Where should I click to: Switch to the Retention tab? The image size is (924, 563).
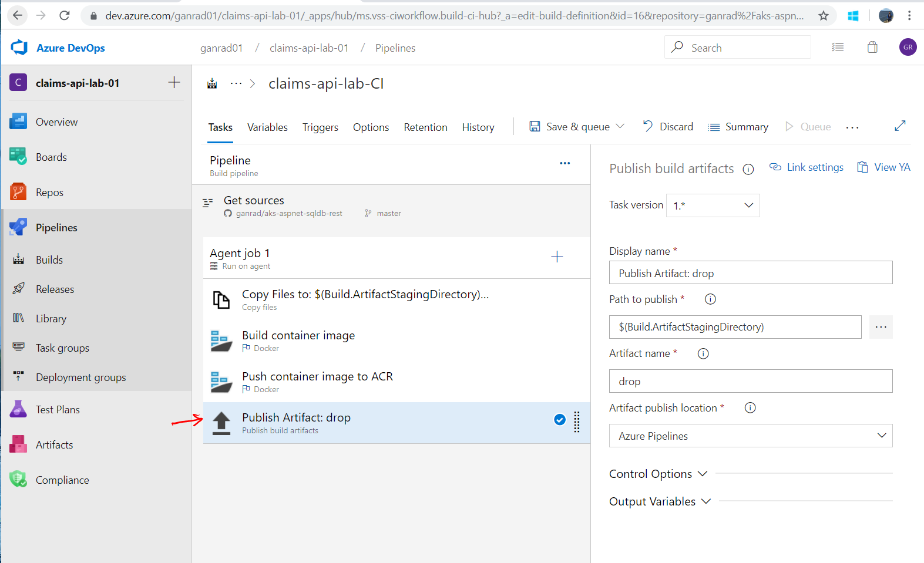point(425,127)
